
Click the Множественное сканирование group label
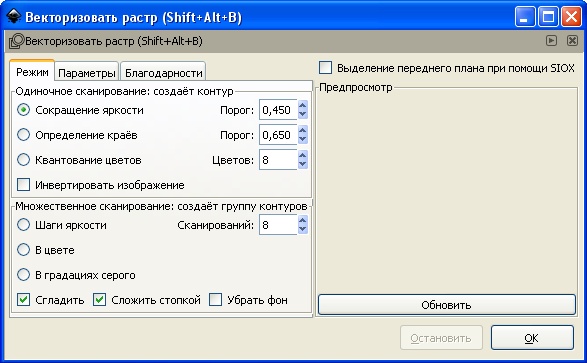coord(161,206)
